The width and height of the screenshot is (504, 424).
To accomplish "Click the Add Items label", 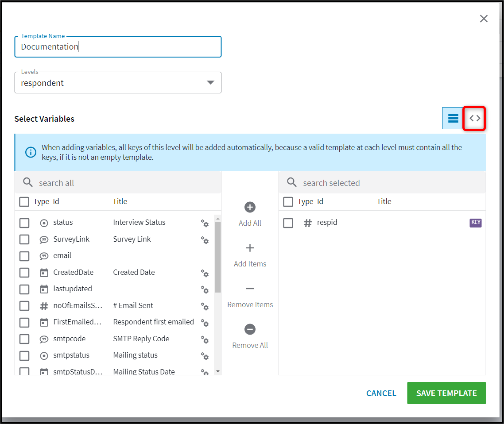I will click(250, 264).
